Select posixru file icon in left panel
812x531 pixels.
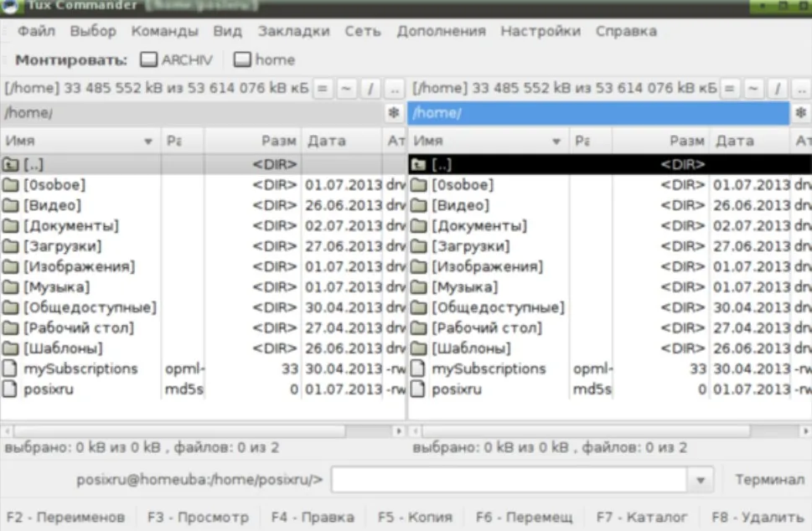click(x=10, y=389)
